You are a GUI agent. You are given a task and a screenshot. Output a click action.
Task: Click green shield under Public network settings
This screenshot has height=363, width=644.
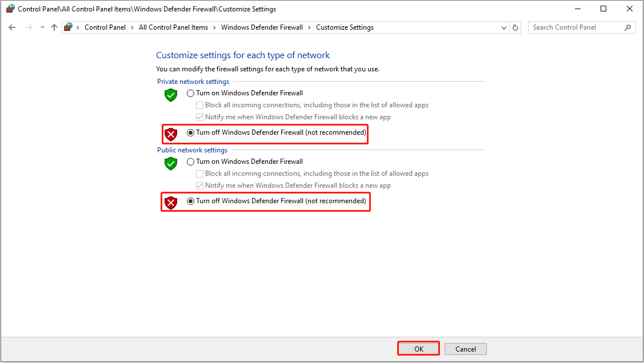point(171,164)
